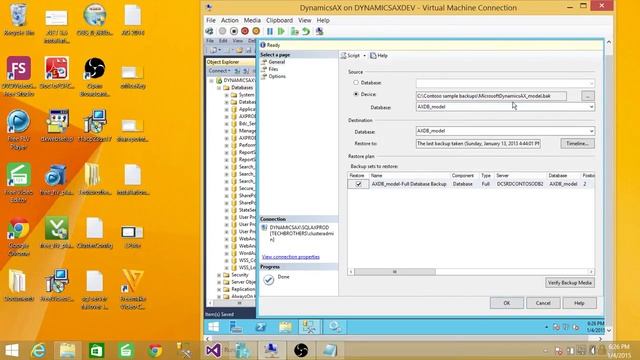Open the Freemake Video Converter desktop icon

(133, 289)
